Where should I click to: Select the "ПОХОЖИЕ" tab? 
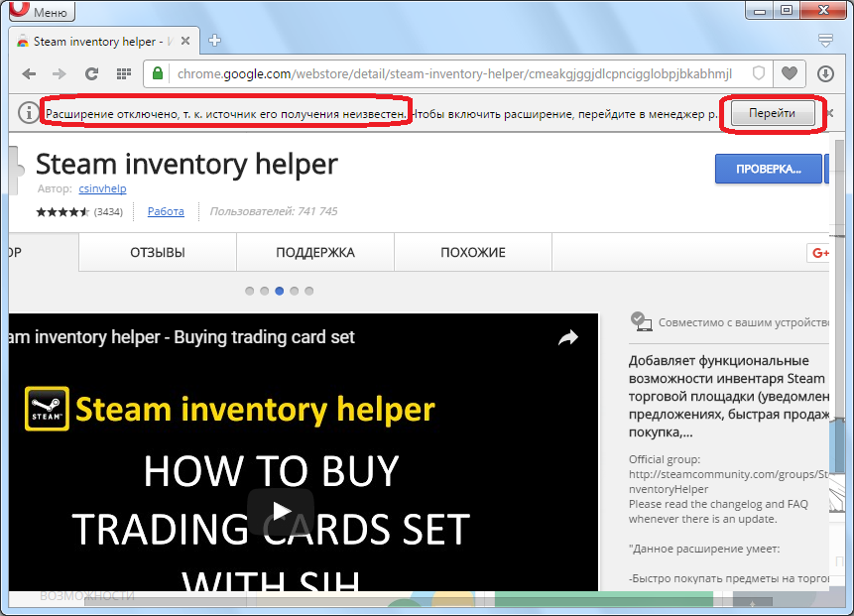click(x=473, y=253)
